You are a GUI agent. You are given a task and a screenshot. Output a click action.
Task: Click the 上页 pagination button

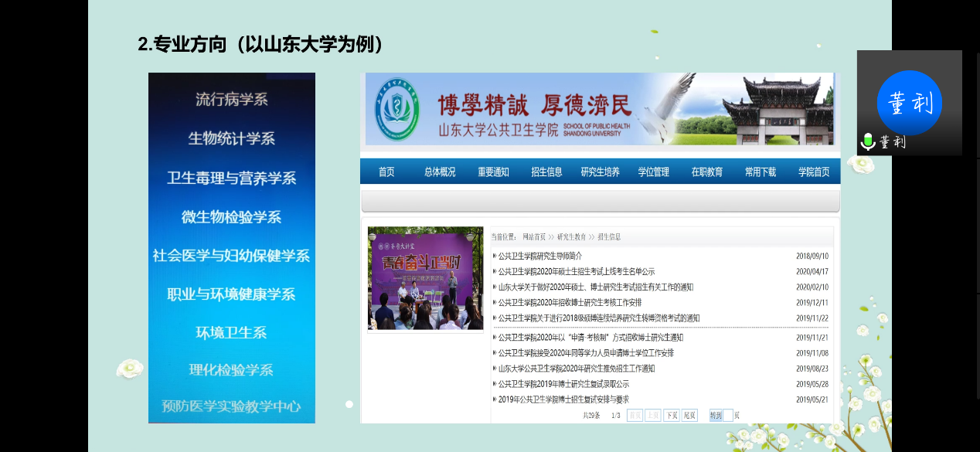[x=653, y=416]
